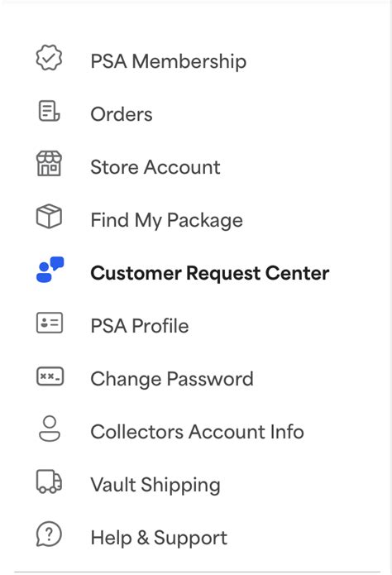Go to Store Account
This screenshot has height=575, width=392.
coord(155,167)
